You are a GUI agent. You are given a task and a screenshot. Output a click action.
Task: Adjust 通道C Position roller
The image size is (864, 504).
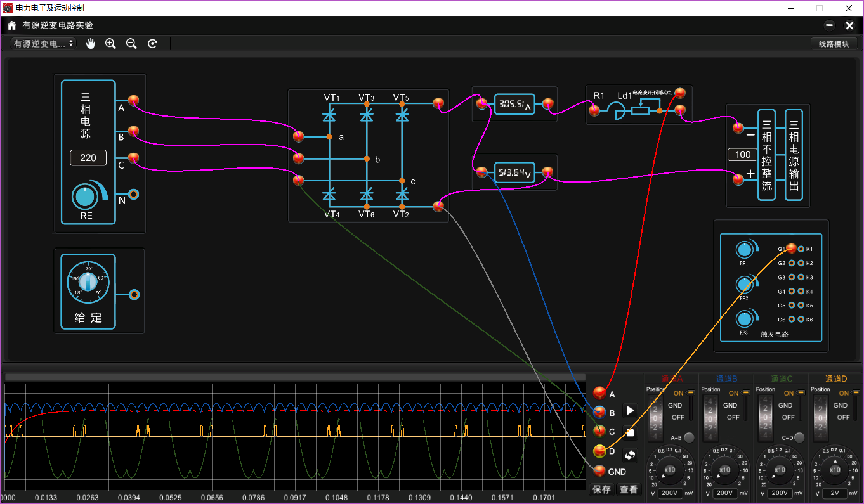766,418
